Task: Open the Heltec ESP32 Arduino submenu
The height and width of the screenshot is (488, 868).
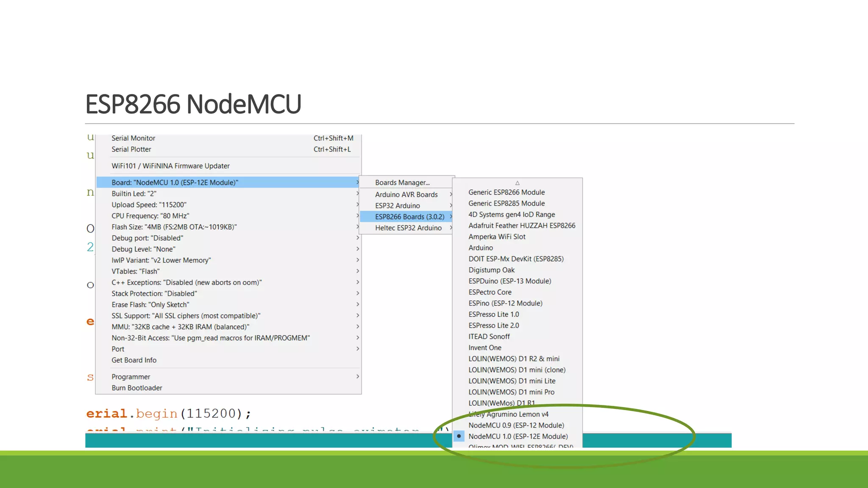Action: [x=408, y=228]
